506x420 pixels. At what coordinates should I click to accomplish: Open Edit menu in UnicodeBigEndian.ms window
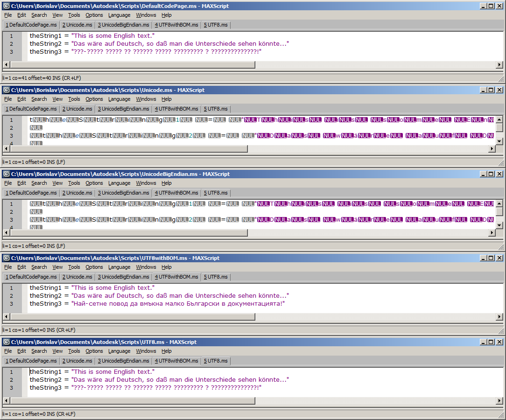point(21,183)
